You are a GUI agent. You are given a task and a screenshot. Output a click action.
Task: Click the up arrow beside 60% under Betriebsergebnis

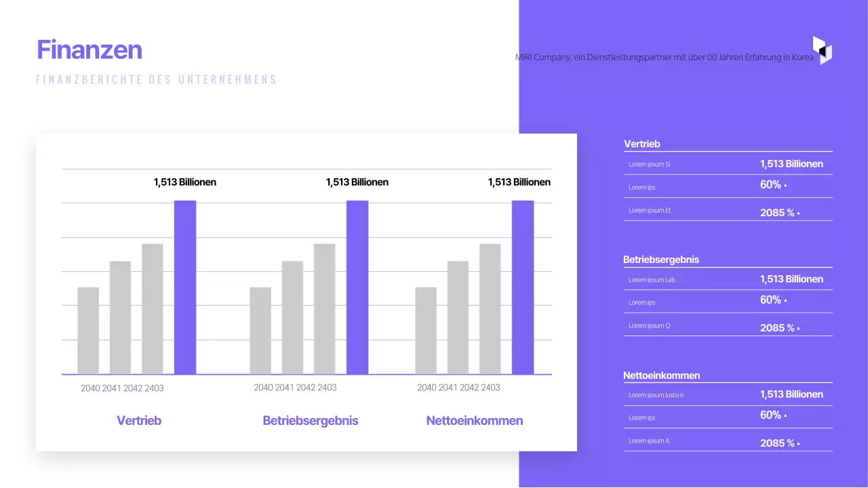(x=785, y=300)
